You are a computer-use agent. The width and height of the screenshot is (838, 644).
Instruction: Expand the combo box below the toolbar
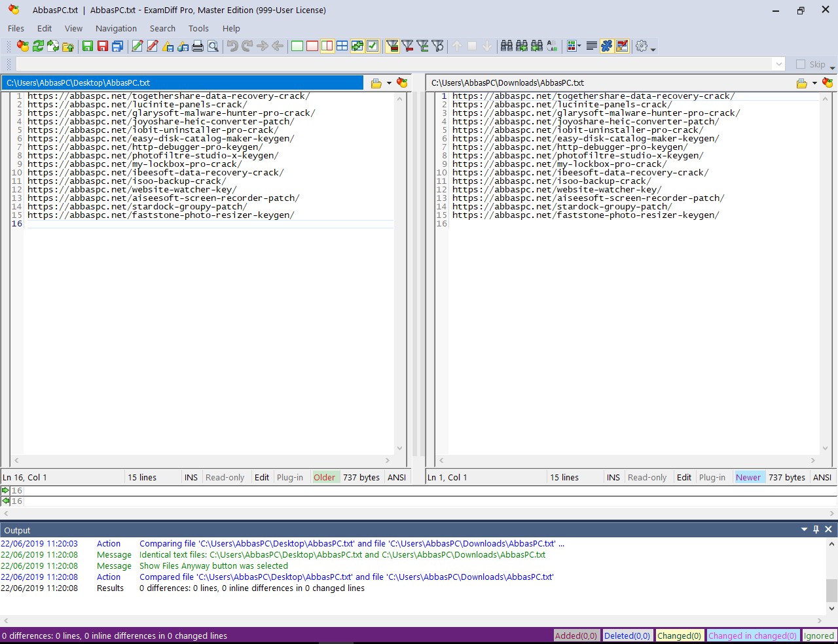778,64
